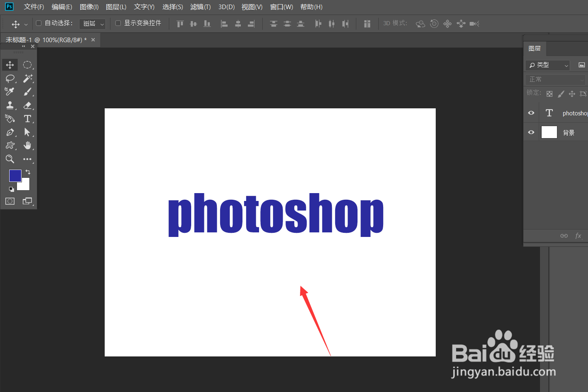The height and width of the screenshot is (392, 588).
Task: Click the Distribute Left Edges icon
Action: 318,24
